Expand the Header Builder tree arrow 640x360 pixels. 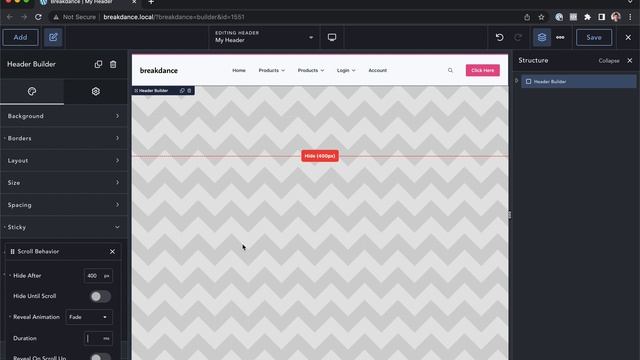click(517, 81)
